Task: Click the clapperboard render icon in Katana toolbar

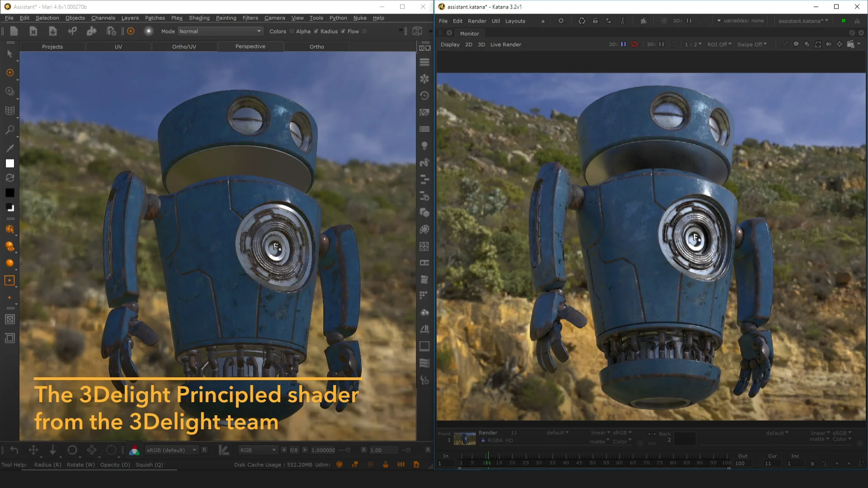Action: coord(595,21)
